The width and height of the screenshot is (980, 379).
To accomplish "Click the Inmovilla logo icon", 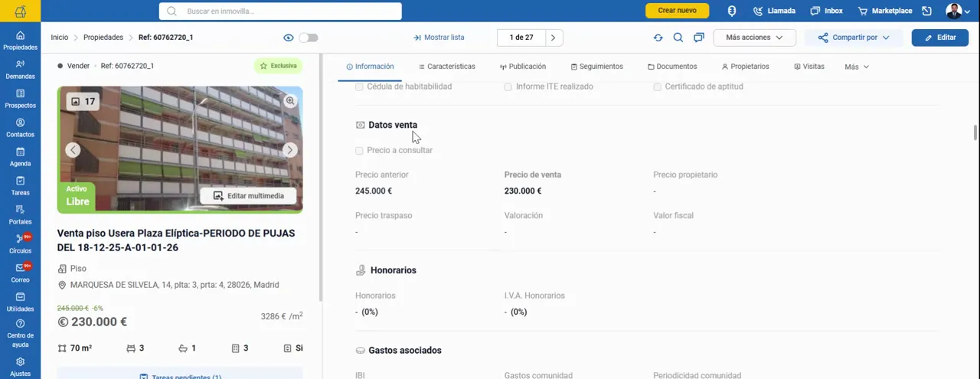I will 20,11.
